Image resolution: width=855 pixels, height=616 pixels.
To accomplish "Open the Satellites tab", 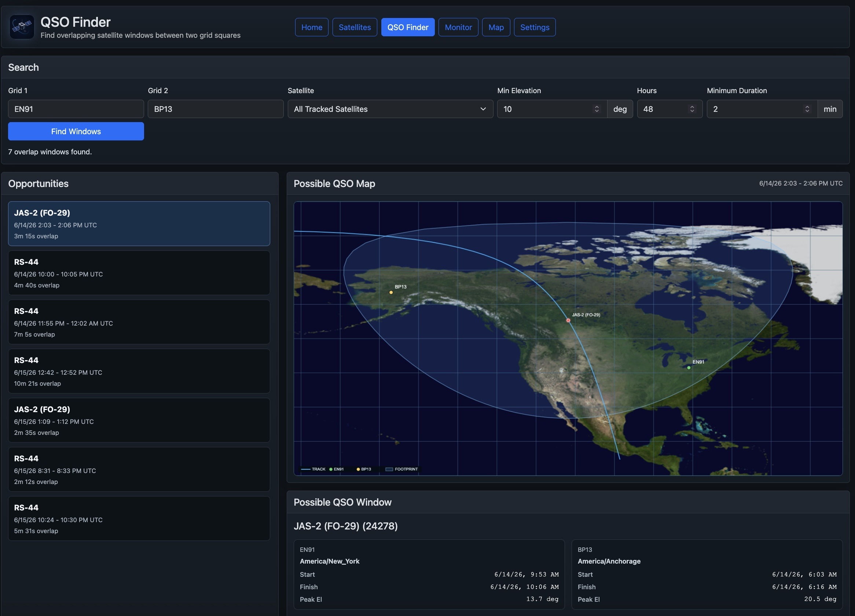I will click(x=355, y=27).
